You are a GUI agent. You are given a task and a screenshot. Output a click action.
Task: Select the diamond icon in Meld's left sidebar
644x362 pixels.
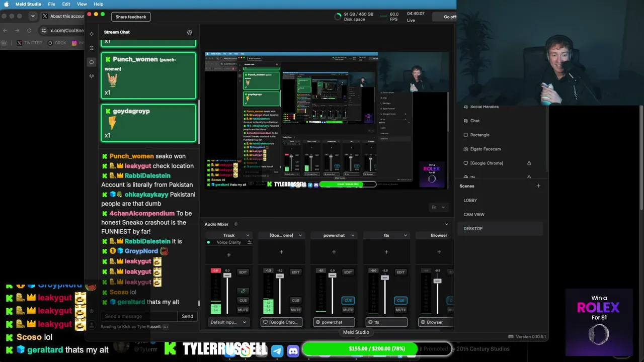point(92,34)
